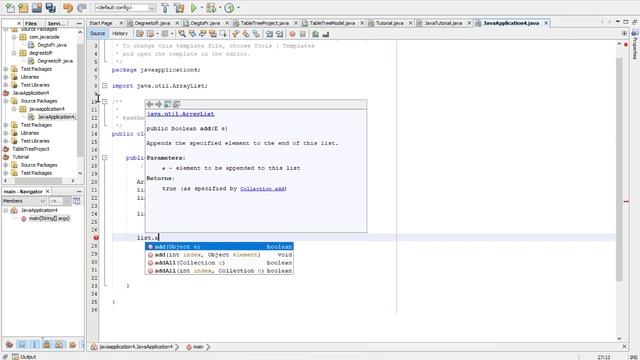This screenshot has height=360, width=640.
Task: Select add(int index, Object element) suggestion
Action: [219, 255]
